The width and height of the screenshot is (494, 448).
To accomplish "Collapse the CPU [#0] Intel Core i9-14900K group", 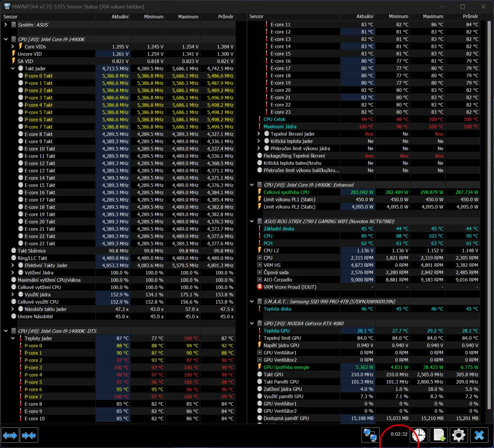I will pyautogui.click(x=6, y=39).
